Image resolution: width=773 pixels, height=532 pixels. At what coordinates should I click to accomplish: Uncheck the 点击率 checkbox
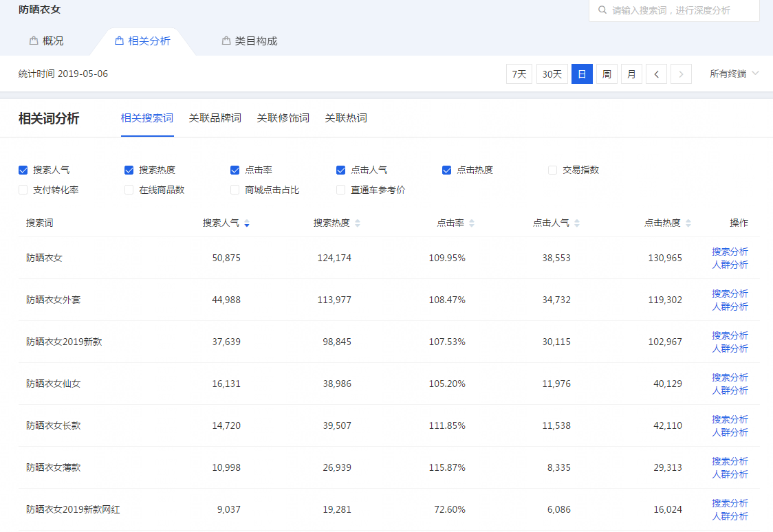point(235,170)
